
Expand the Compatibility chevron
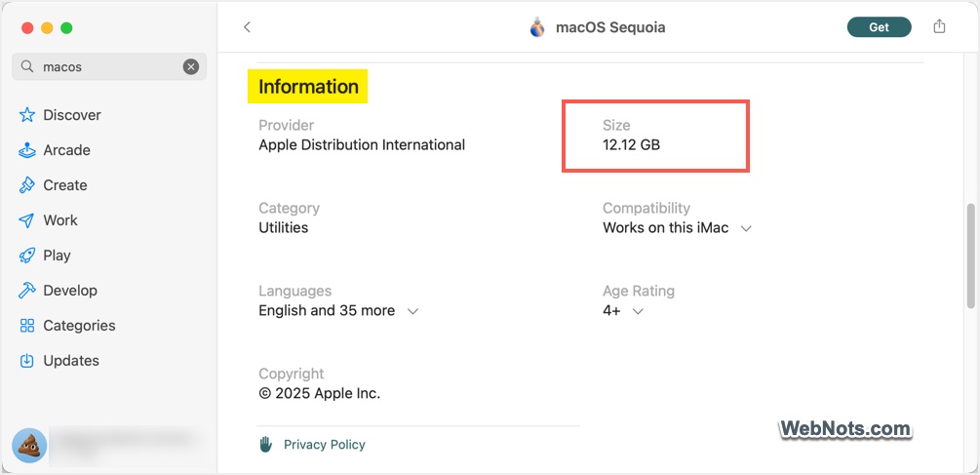pos(746,229)
